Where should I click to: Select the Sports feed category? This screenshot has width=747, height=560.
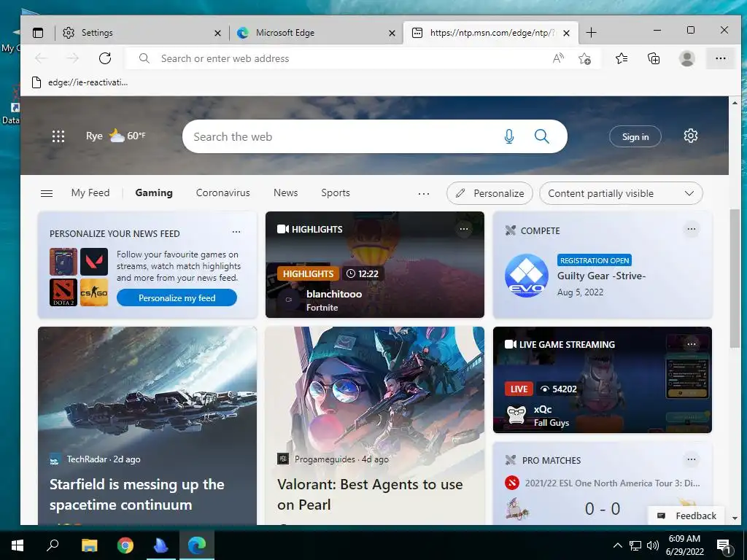336,192
